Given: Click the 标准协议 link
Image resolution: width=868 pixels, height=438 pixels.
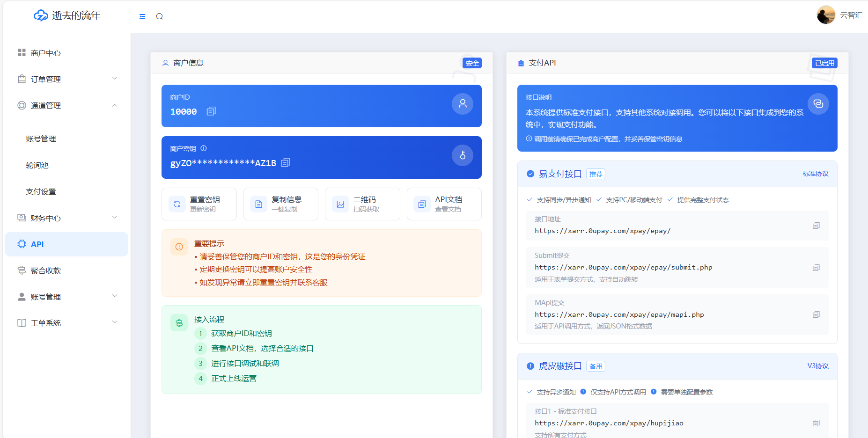Looking at the screenshot, I should [x=816, y=174].
